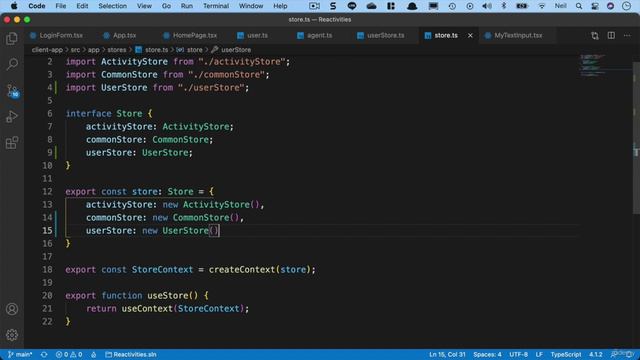
Task: Click line number 18 in the gutter
Action: (47, 270)
